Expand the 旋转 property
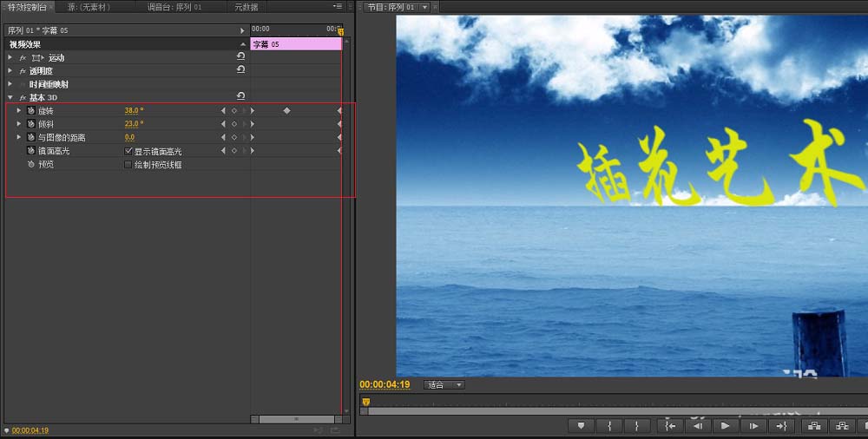Viewport: 868px width, 439px height. tap(19, 111)
